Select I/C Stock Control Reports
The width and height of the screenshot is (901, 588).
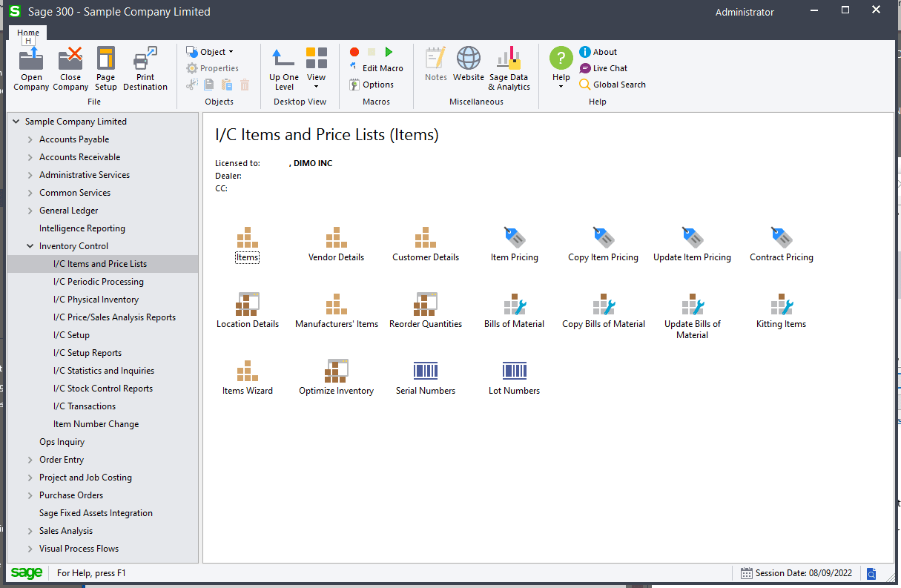[103, 389]
